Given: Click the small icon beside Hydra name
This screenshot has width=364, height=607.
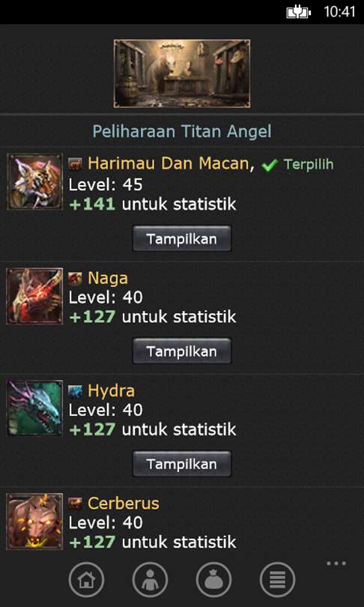Looking at the screenshot, I should coord(75,391).
